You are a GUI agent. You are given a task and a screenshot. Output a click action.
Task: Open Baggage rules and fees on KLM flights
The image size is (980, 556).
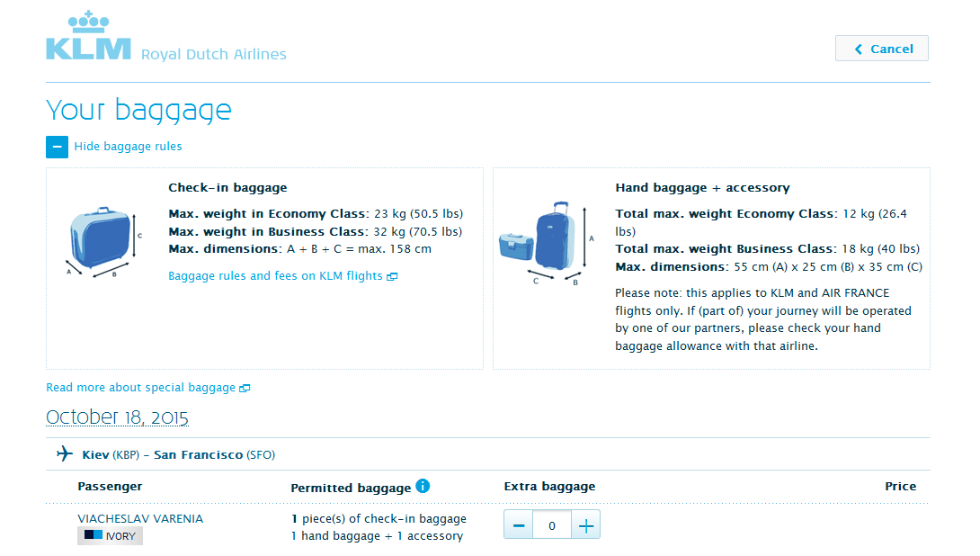pyautogui.click(x=282, y=276)
